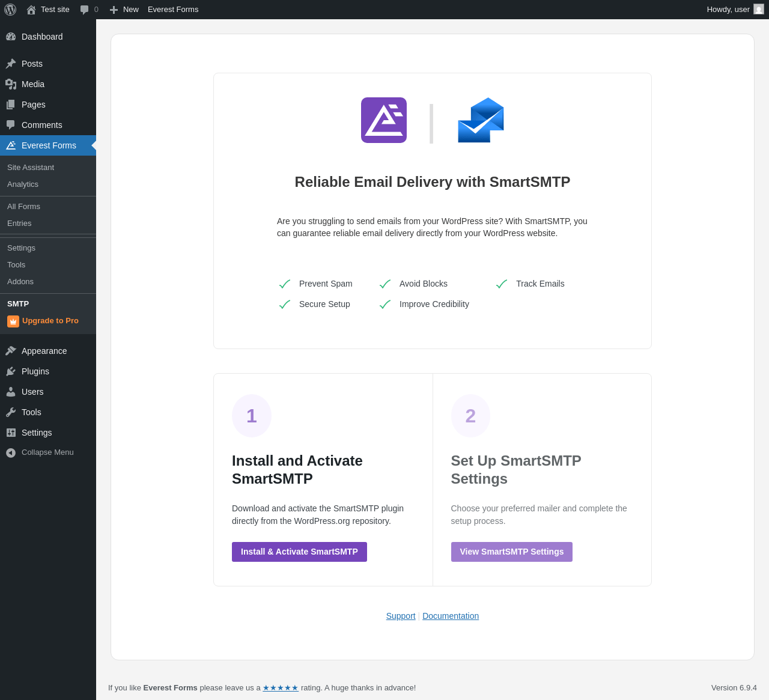769x700 pixels.
Task: Click the 'Install and Activate SmartSMTP' heading
Action: [297, 470]
